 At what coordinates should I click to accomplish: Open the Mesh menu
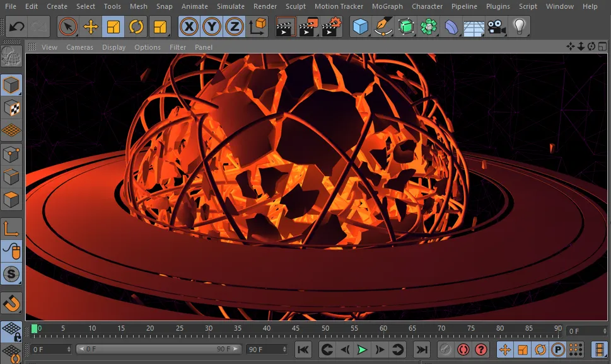pos(138,6)
